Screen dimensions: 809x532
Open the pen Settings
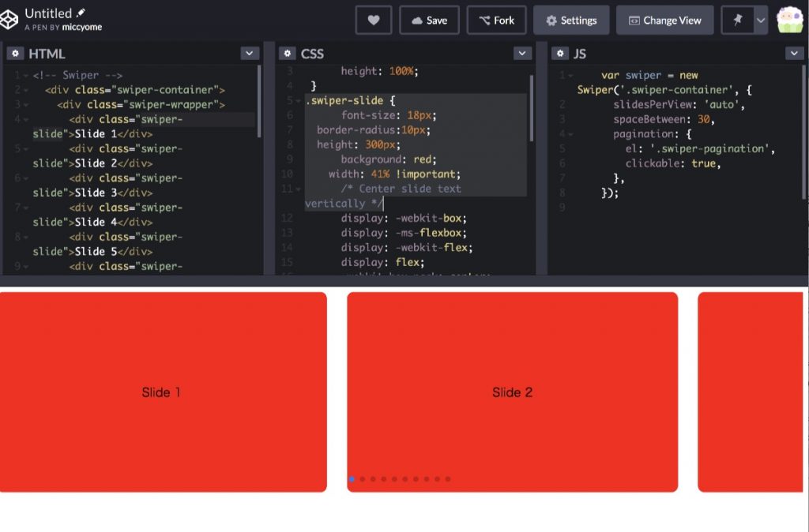pyautogui.click(x=570, y=21)
